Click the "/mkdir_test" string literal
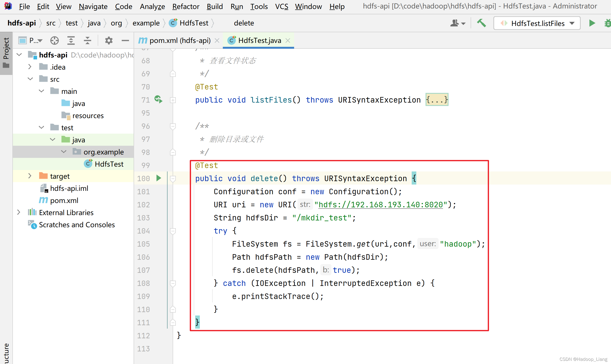 click(x=322, y=218)
